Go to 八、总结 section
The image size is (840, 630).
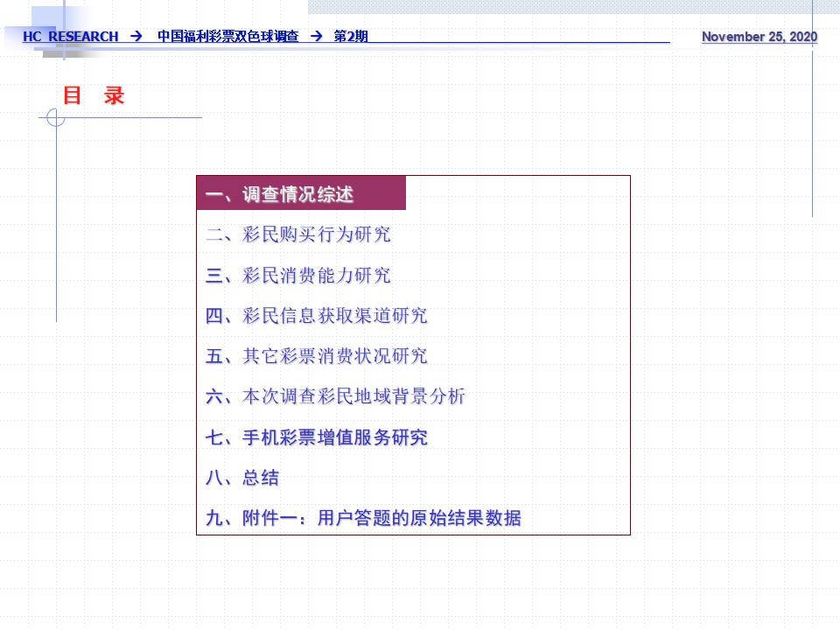[242, 478]
